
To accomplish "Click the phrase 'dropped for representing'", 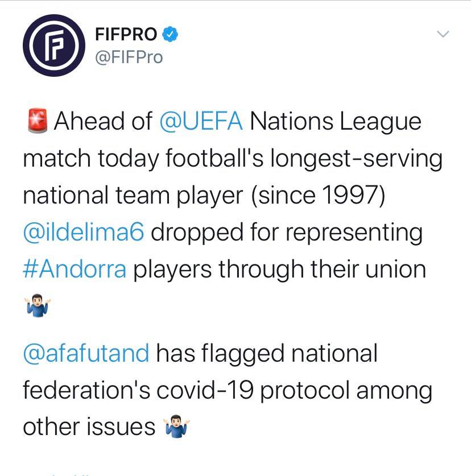I will 287,233.
